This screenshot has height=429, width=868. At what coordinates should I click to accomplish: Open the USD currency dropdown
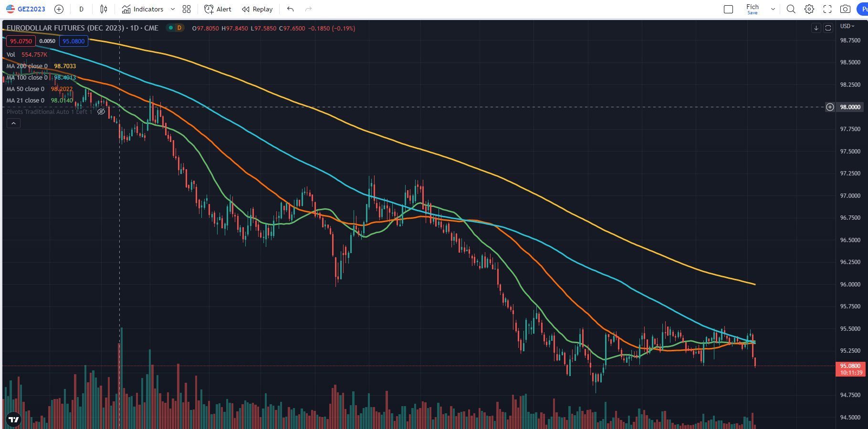847,26
